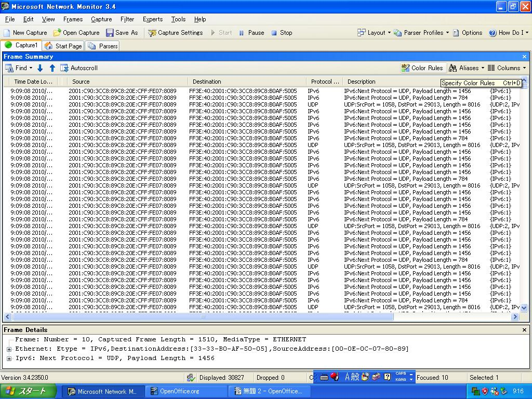Image resolution: width=532 pixels, height=399 pixels.
Task: Open the Options dialog
Action: pos(468,33)
